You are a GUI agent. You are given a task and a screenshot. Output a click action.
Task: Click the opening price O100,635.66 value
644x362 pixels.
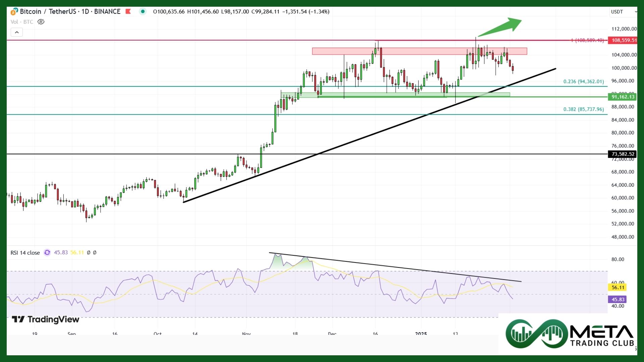169,11
